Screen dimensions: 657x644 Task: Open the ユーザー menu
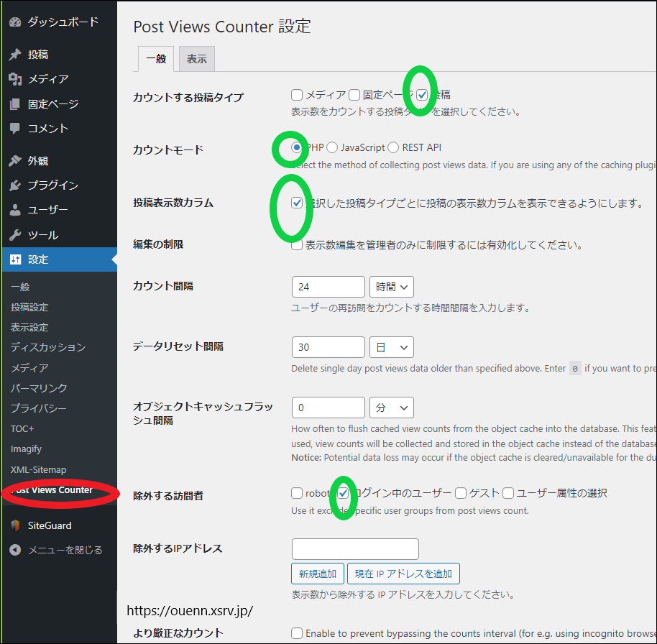point(59,210)
